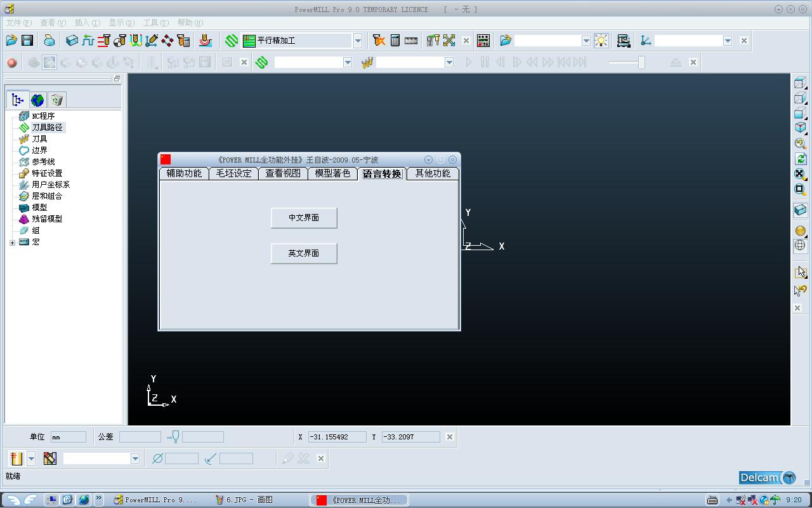Toggle the light bulb icon in the toolbar
Image resolution: width=812 pixels, height=508 pixels.
tap(601, 41)
